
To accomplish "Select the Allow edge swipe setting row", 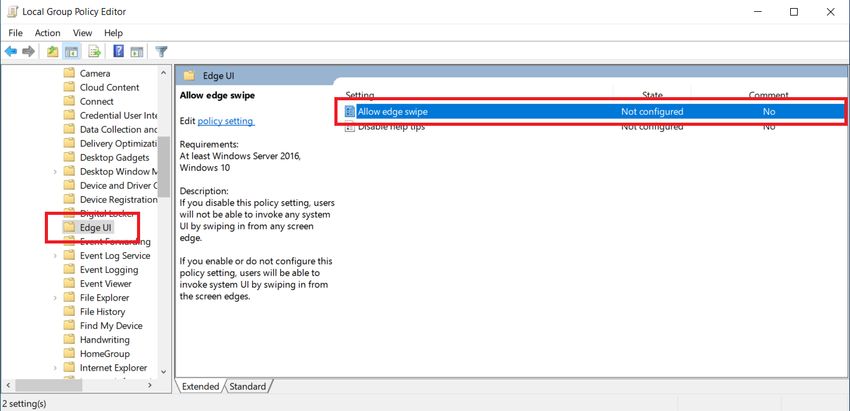I will click(x=593, y=112).
